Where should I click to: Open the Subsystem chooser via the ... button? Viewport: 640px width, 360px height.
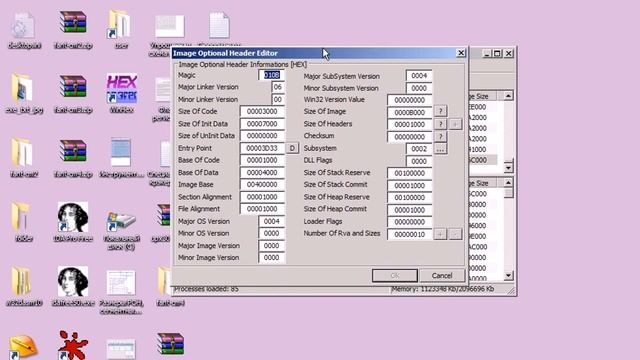(440, 149)
